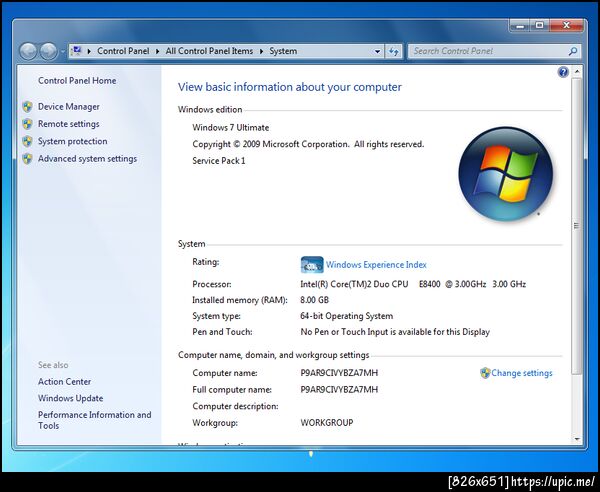Open Device Manager link

[68, 107]
